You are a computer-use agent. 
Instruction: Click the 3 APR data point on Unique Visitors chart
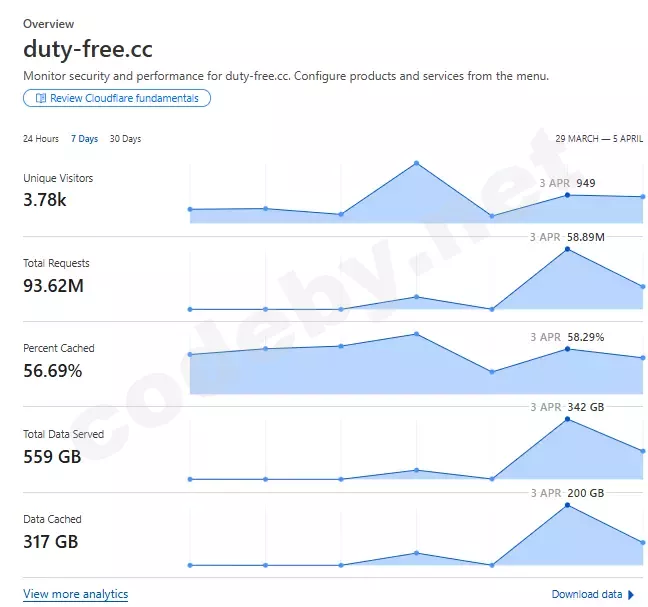[x=567, y=195]
